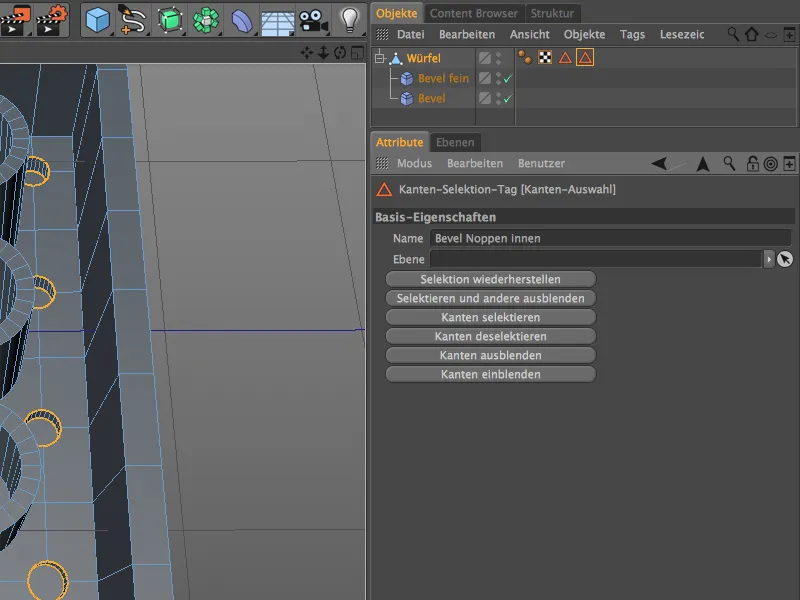This screenshot has width=800, height=600.
Task: Add a light object with bulb icon
Action: tap(349, 20)
